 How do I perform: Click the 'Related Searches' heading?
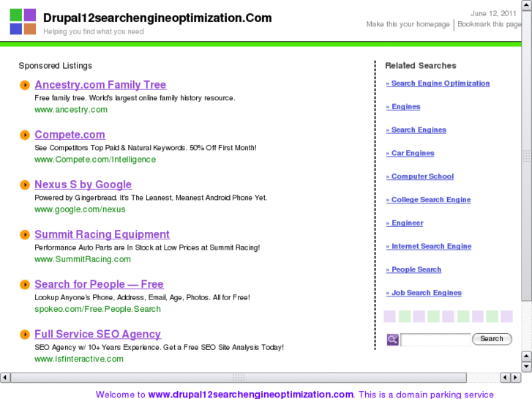[x=421, y=66]
